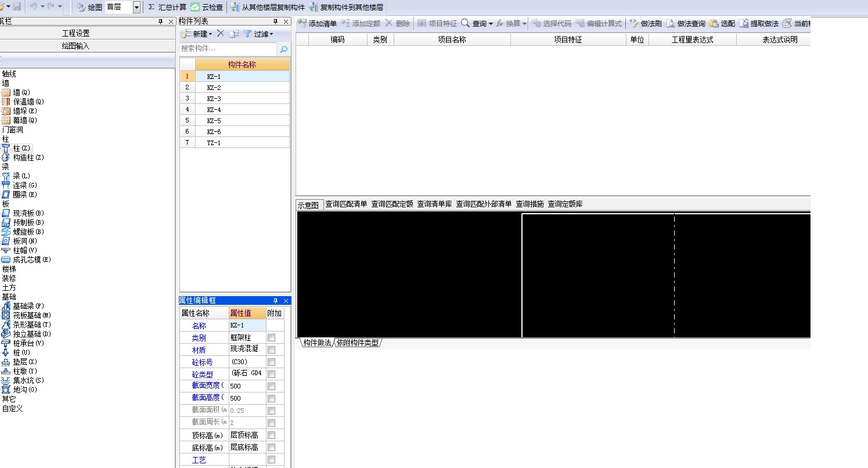Toggle 附加 checkbox for 类别 row
This screenshot has height=468, width=868.
click(271, 337)
